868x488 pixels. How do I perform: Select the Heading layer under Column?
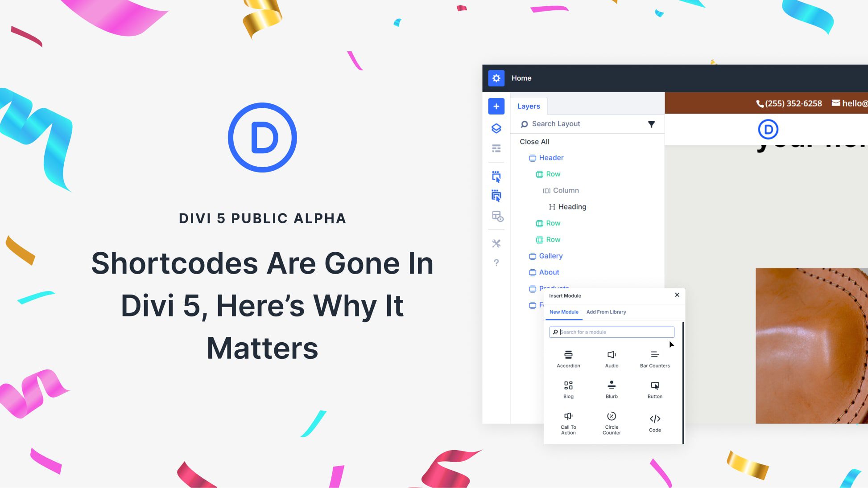pos(572,207)
